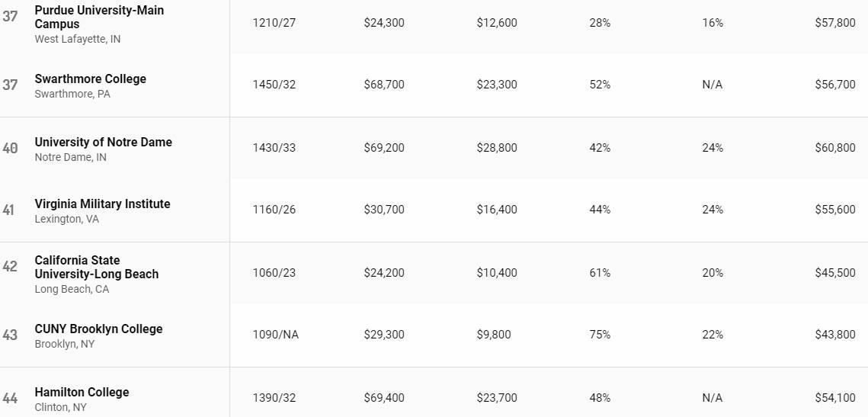
Task: Click University of Notre Dame name
Action: (103, 142)
